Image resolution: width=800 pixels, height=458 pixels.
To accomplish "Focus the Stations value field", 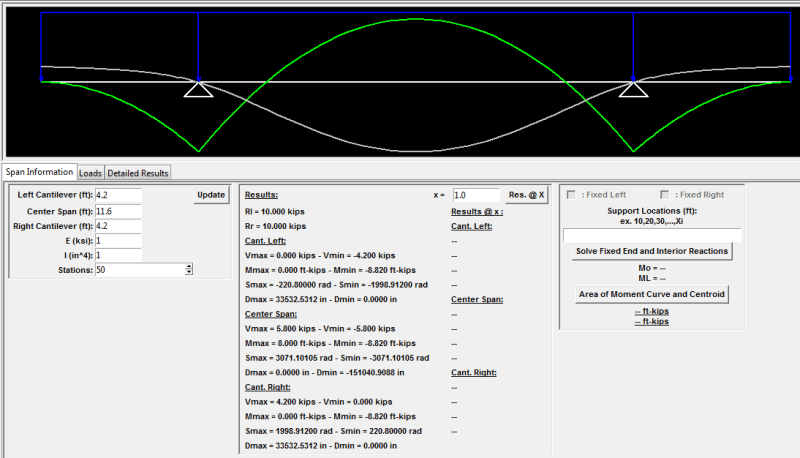I will click(x=140, y=270).
